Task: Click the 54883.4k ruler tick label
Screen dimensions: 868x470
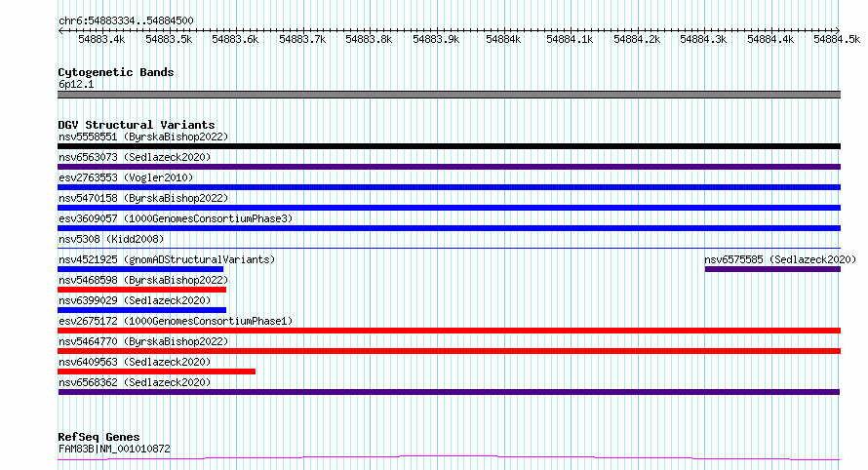Action: click(x=101, y=40)
